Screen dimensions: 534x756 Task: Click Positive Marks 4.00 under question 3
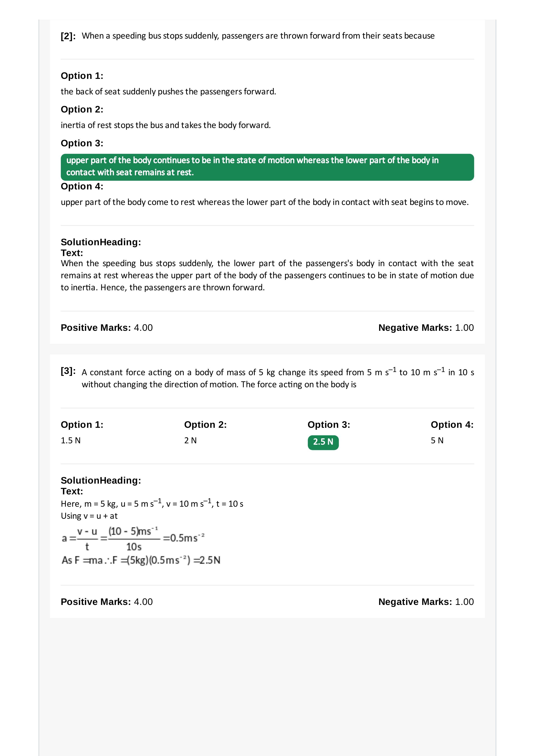(107, 601)
